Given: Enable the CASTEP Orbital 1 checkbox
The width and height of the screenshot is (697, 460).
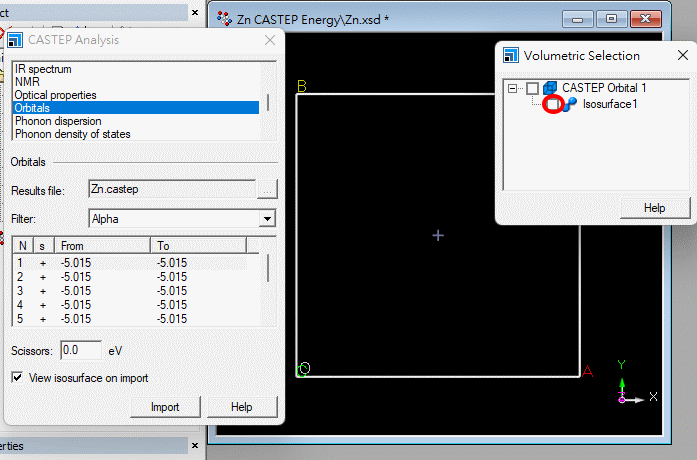Looking at the screenshot, I should coord(532,88).
